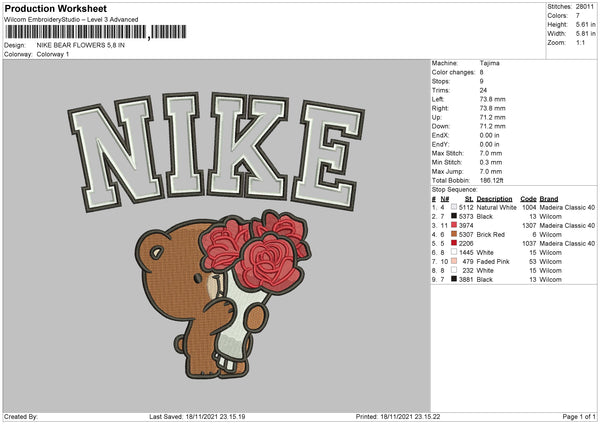Select design name NIKE BEAR FLOWERS 5,8 IN
The image size is (600, 424).
(81, 45)
